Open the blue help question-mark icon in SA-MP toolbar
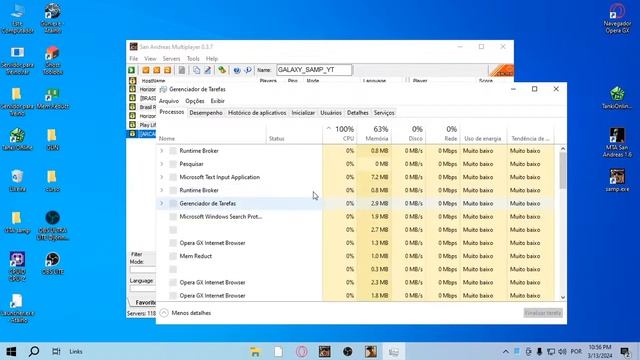640x360 pixels. pyautogui.click(x=237, y=70)
